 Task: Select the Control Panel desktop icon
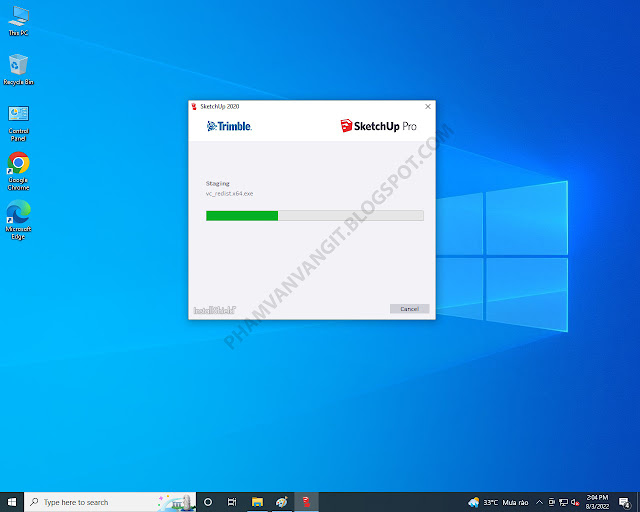[18, 123]
